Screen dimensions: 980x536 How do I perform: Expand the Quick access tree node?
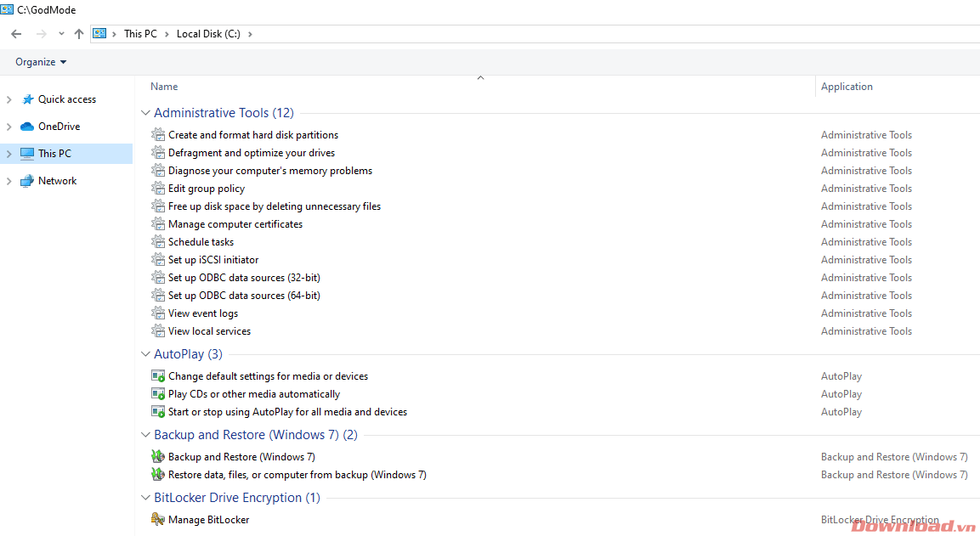(x=9, y=99)
